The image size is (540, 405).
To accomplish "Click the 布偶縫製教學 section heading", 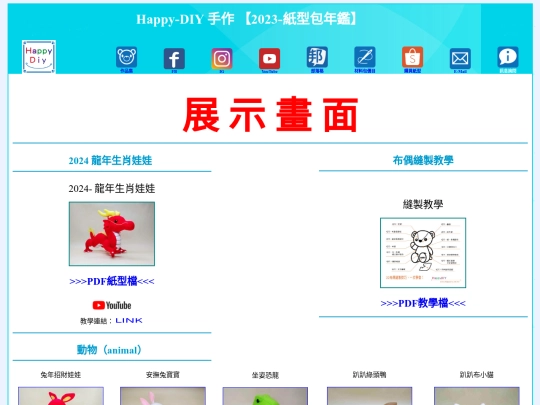I will 423,160.
